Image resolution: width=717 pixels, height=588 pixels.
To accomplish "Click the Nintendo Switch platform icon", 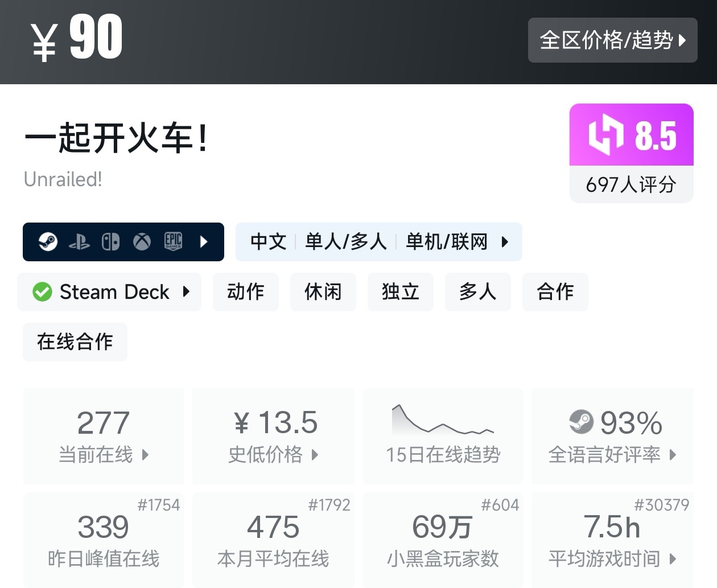I will click(110, 242).
